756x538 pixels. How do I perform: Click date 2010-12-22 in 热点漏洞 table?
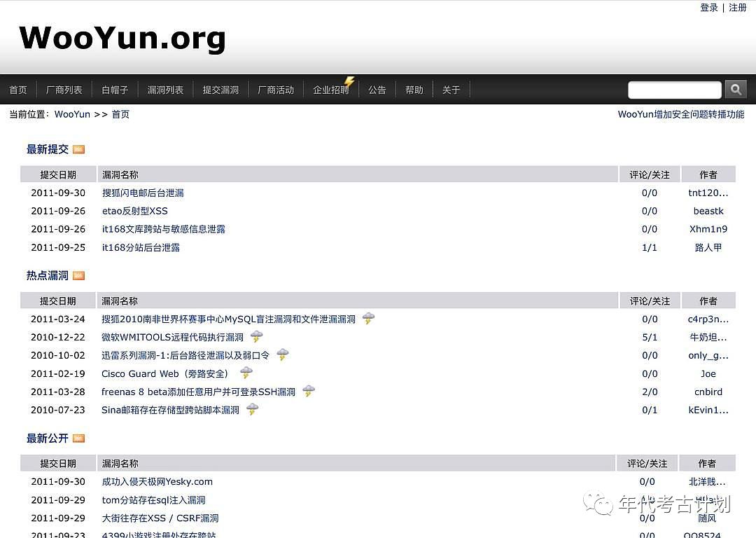pos(58,337)
